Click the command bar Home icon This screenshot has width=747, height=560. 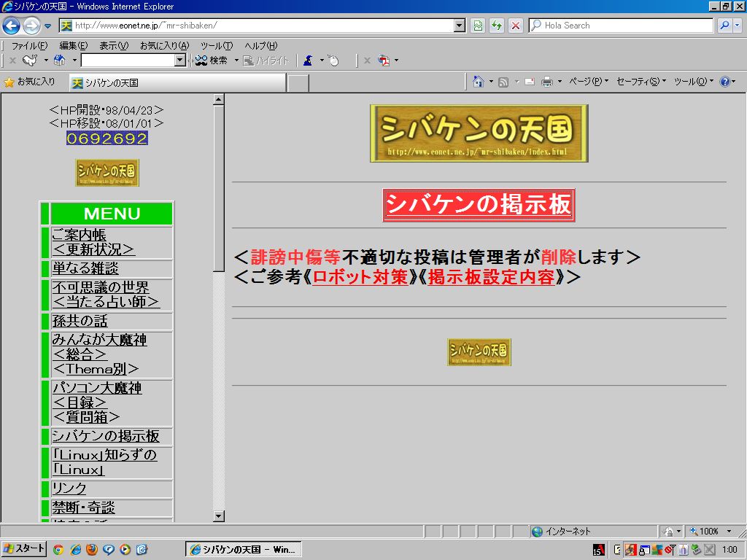click(x=479, y=82)
